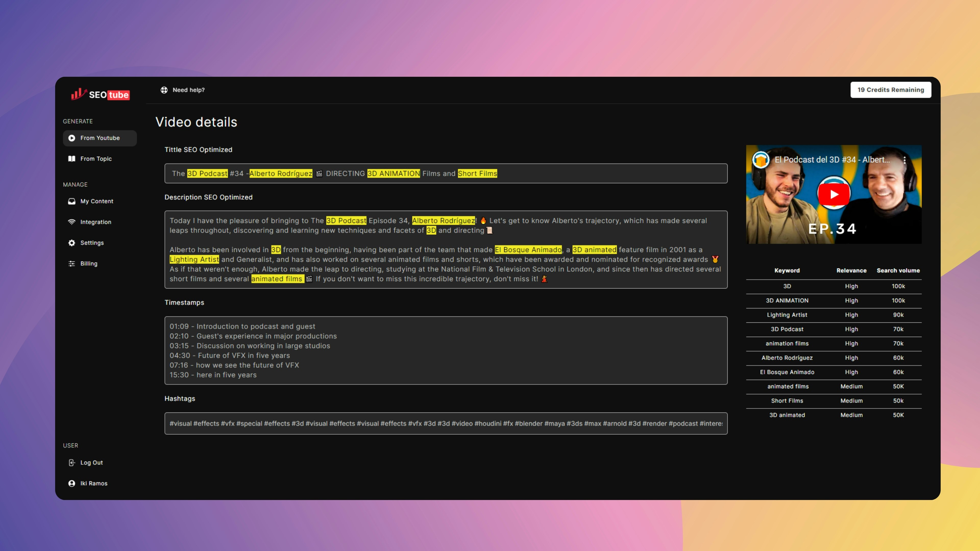Click the podcast channel avatar on thumbnail
980x551 pixels.
coord(761,160)
